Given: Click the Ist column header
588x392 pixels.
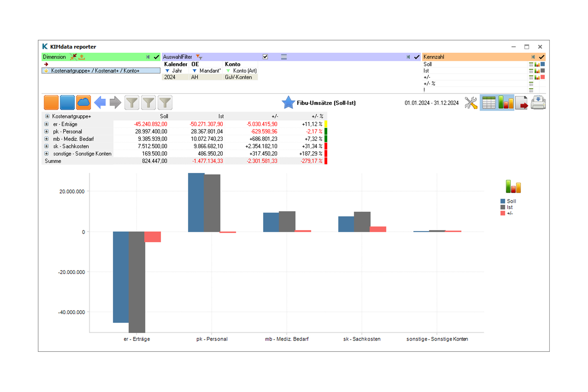Looking at the screenshot, I should click(221, 116).
